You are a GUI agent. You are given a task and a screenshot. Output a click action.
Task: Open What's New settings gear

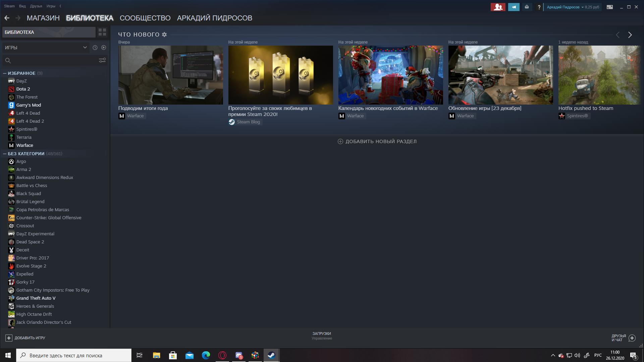[164, 35]
